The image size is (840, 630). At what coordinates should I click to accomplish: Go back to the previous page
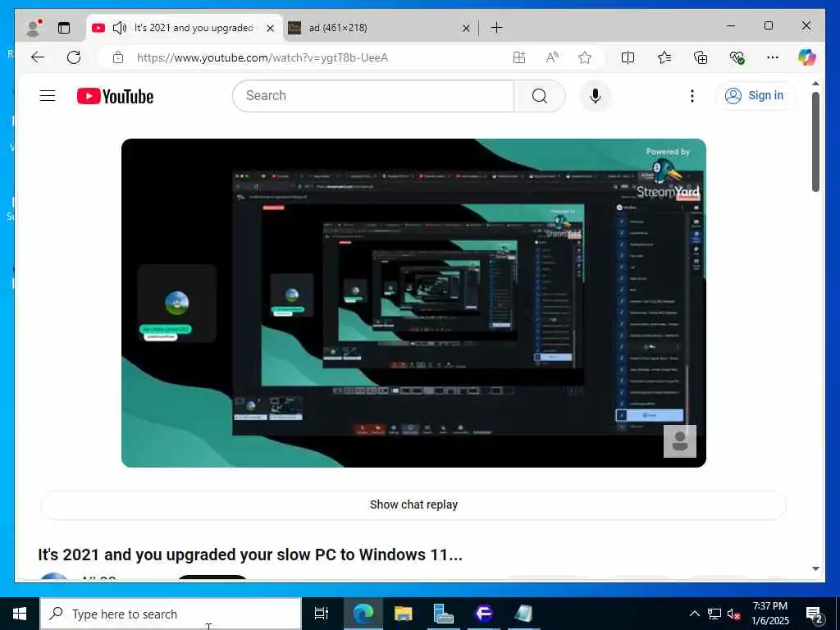click(38, 57)
